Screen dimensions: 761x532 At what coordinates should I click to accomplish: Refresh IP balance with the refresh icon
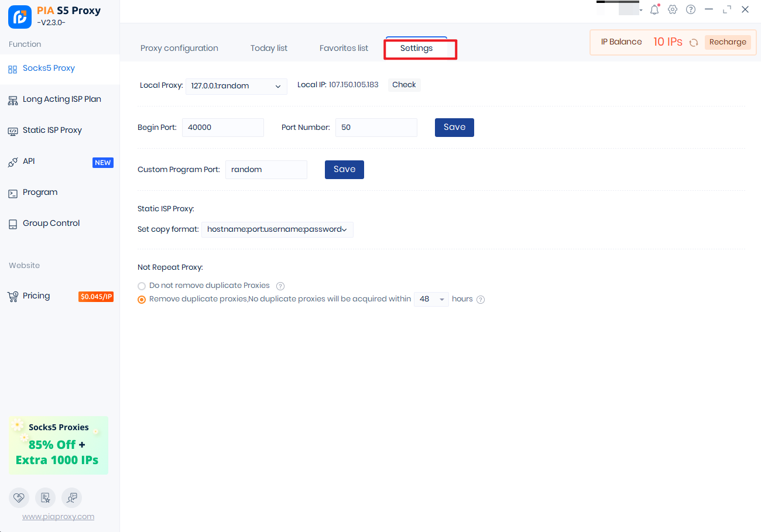coord(694,43)
